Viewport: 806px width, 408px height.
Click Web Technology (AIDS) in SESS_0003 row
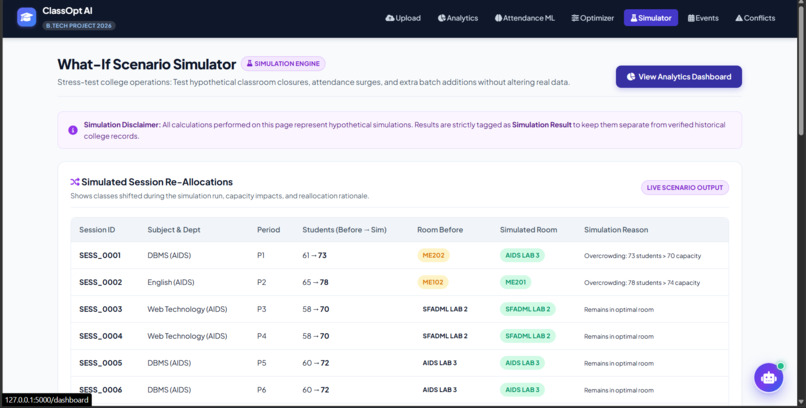(x=187, y=309)
